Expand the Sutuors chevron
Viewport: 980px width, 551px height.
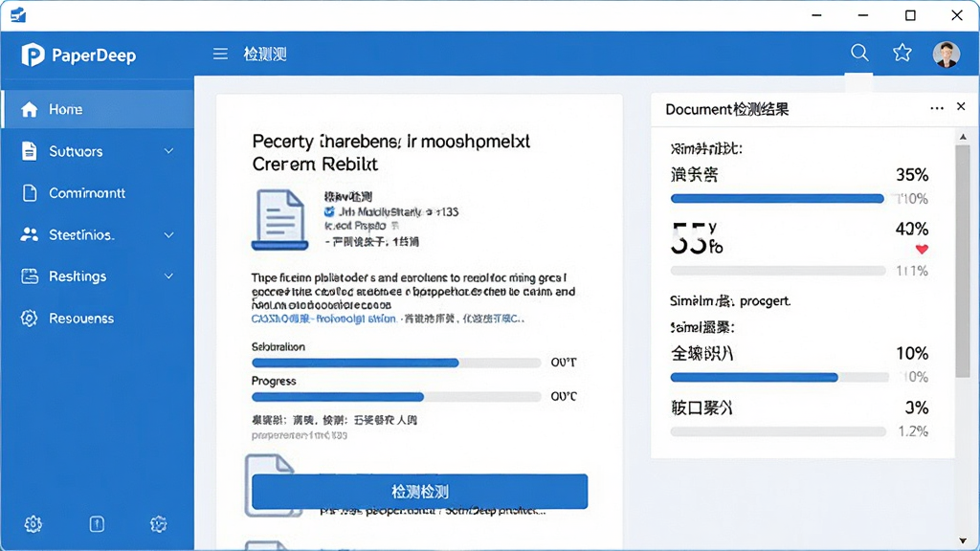pyautogui.click(x=168, y=151)
